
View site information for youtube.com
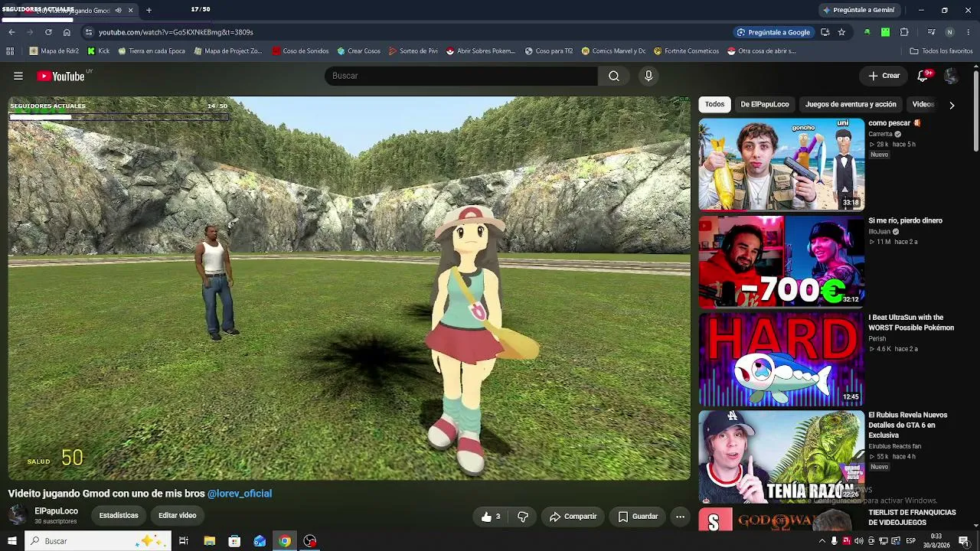89,32
